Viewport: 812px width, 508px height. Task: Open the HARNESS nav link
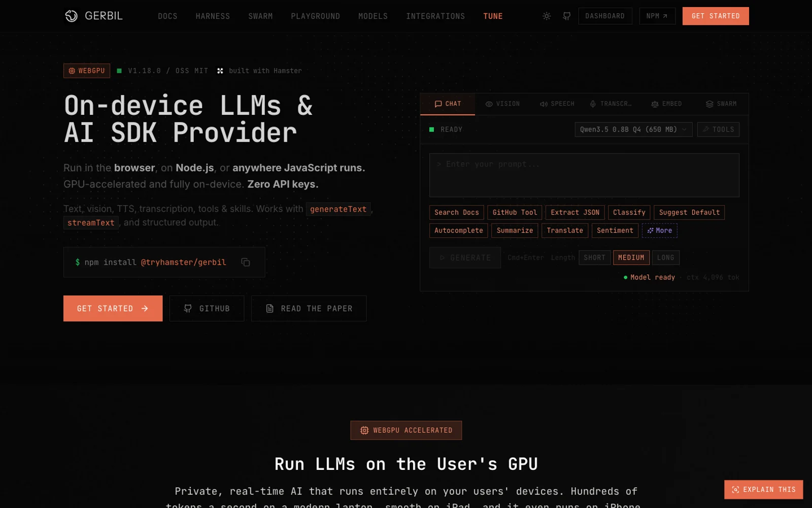[213, 16]
